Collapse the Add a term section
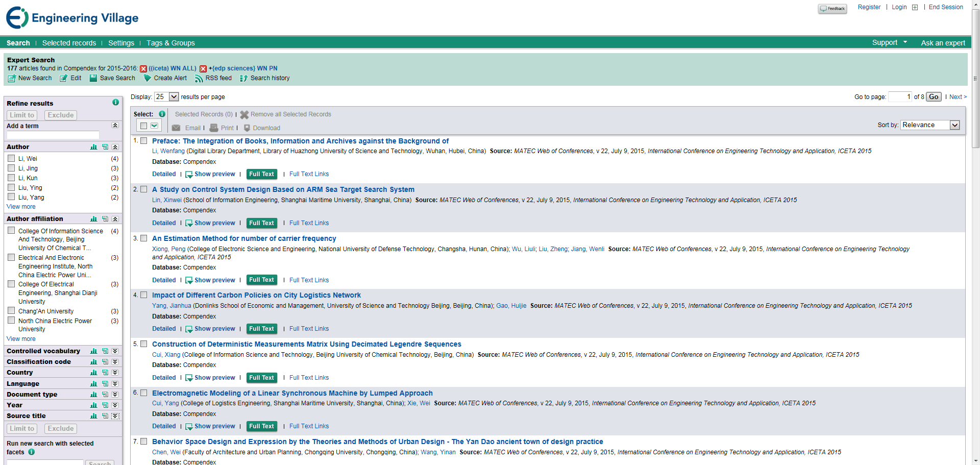 pos(115,126)
